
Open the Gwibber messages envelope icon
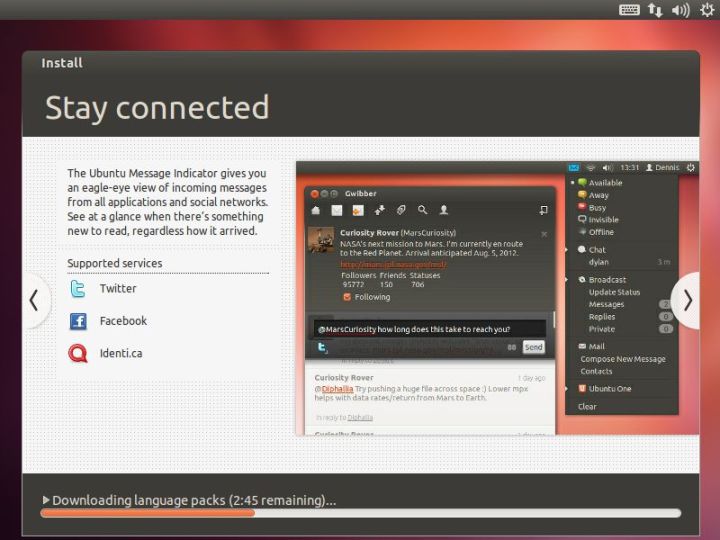tap(337, 210)
